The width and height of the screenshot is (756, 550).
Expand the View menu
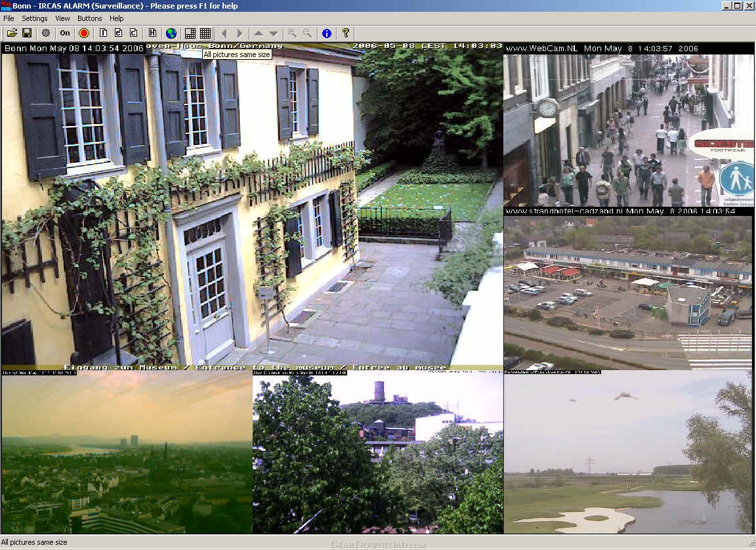tap(62, 18)
